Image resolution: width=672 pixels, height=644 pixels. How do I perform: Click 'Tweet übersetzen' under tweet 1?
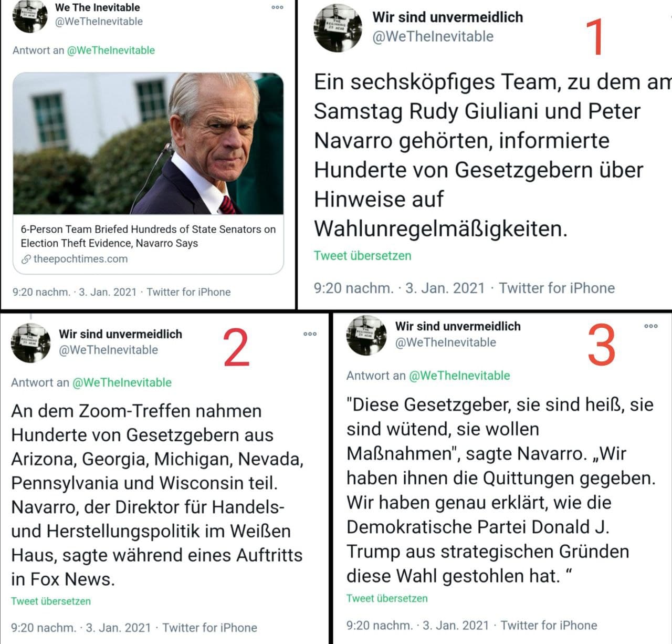pyautogui.click(x=362, y=256)
